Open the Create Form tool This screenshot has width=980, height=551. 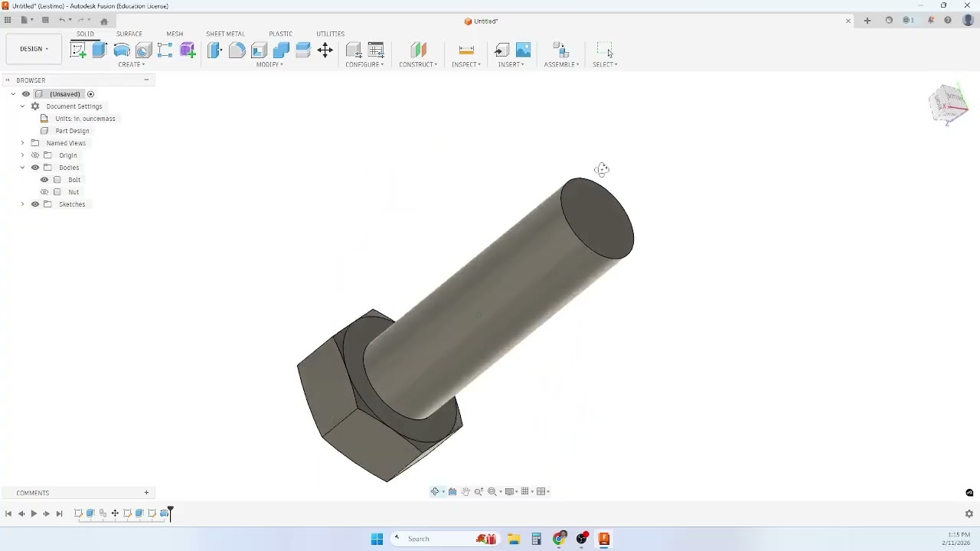click(x=188, y=51)
